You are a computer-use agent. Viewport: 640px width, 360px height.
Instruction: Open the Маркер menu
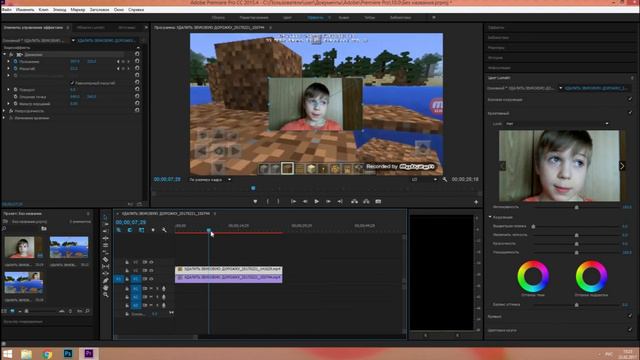(78, 9)
